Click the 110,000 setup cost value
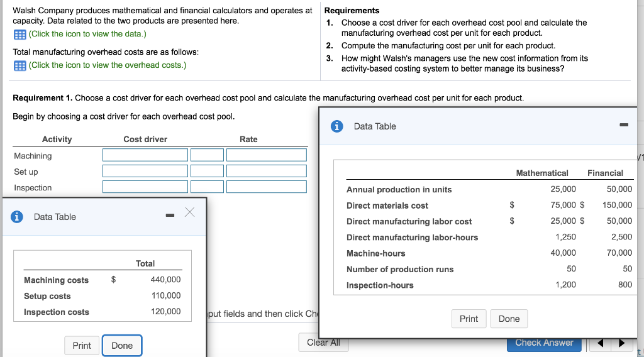This screenshot has width=644, height=357. (166, 295)
